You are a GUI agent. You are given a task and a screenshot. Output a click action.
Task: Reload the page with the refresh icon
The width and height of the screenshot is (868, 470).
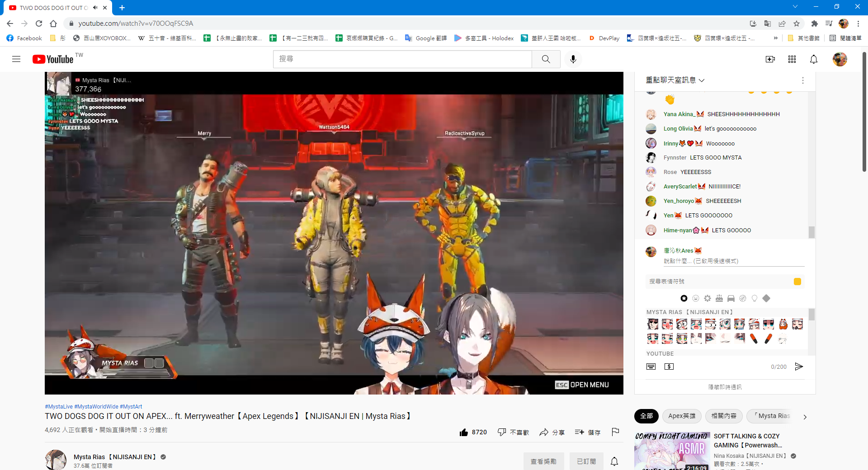(39, 23)
